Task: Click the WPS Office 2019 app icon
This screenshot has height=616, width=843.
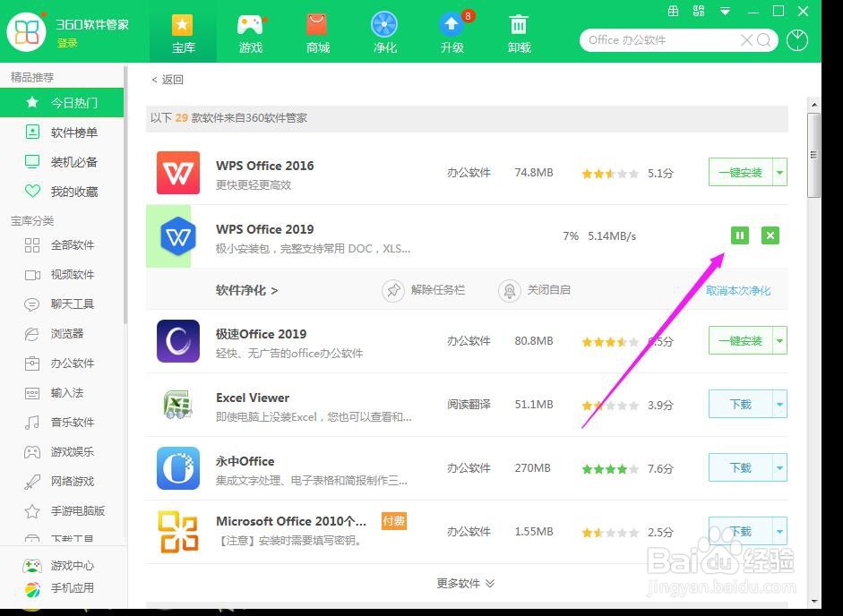Action: click(178, 236)
